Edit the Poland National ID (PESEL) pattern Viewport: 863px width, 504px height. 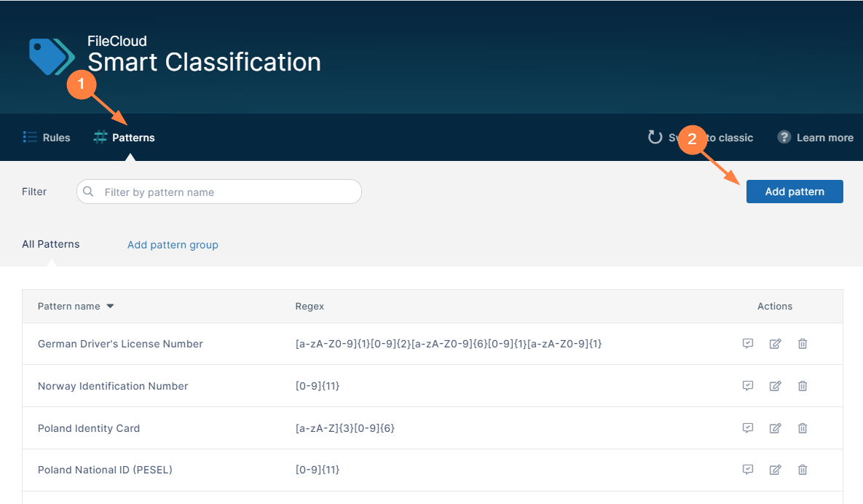coord(775,470)
